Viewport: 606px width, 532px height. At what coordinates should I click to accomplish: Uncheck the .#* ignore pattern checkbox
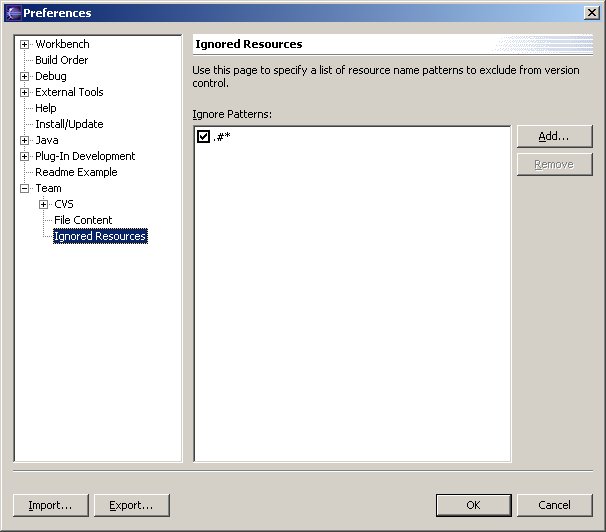coord(204,136)
